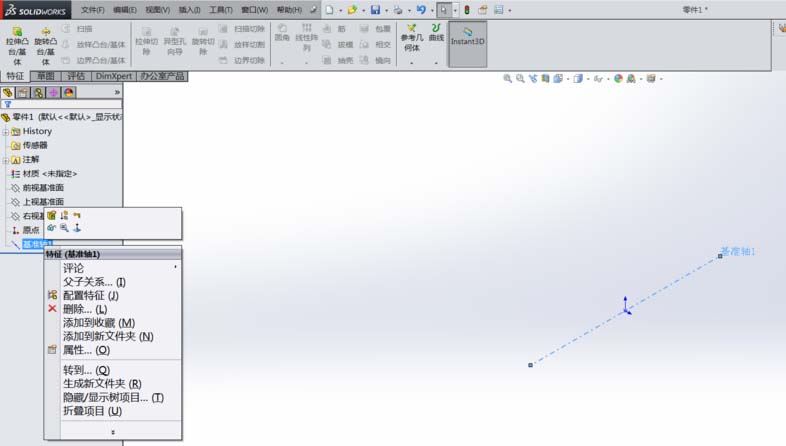Screen dimensions: 786x446
Task: Select 原点 (Origin) in the feature tree
Action: coord(31,231)
